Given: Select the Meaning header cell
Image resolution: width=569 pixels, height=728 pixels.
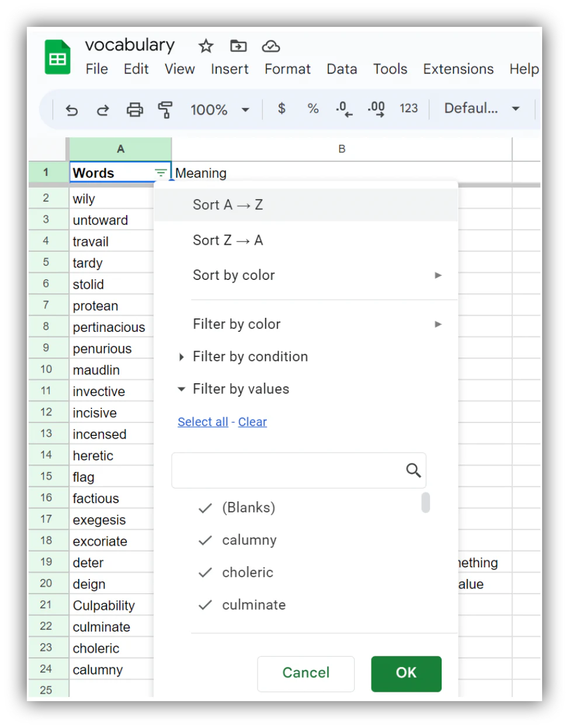Looking at the screenshot, I should click(342, 173).
